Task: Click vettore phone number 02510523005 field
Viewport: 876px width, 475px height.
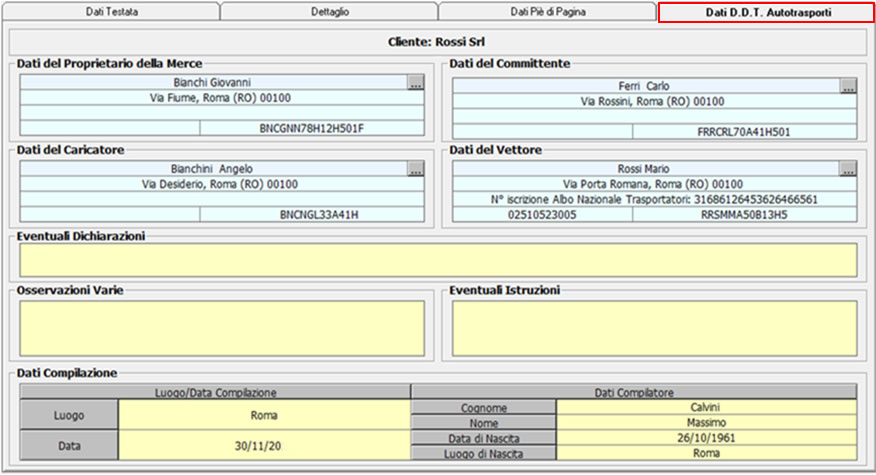Action: [542, 214]
